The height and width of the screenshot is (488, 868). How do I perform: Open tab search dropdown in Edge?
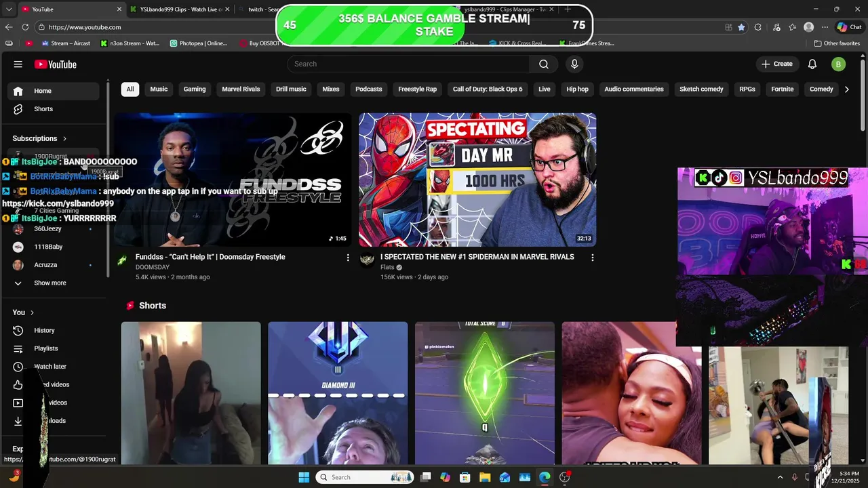9,9
